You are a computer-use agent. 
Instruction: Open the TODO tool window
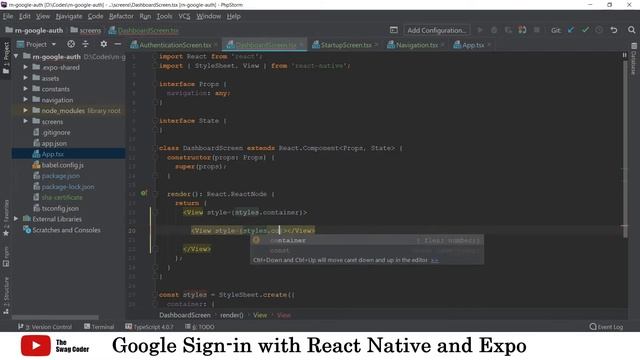point(200,327)
